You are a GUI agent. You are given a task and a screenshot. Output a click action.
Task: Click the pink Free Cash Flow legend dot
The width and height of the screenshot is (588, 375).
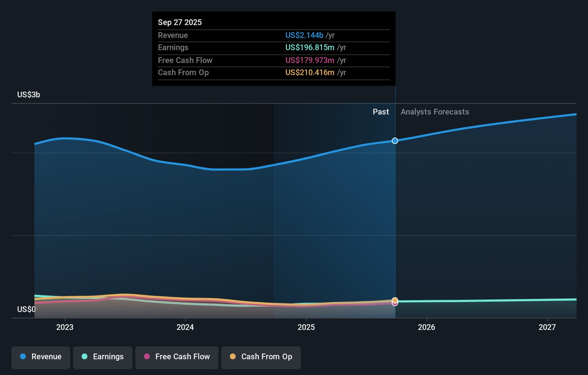[x=147, y=357]
